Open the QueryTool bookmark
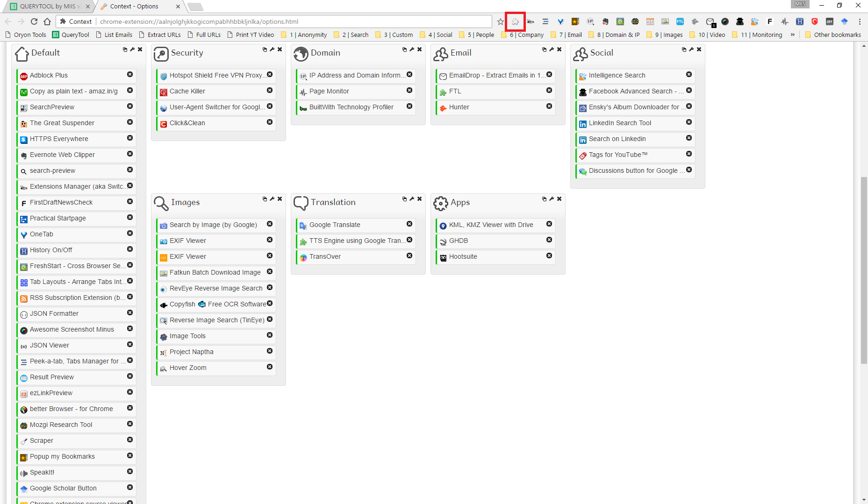Viewport: 868px width, 504px height. click(x=71, y=35)
